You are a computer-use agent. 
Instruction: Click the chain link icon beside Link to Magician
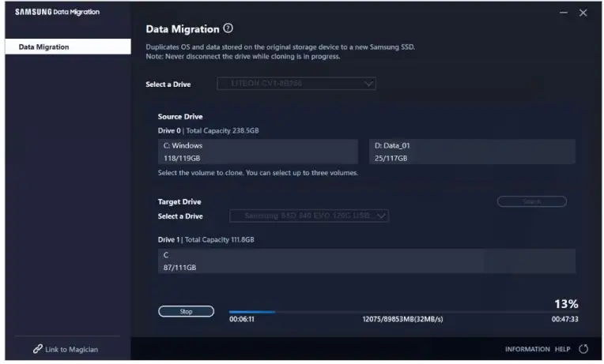point(37,349)
